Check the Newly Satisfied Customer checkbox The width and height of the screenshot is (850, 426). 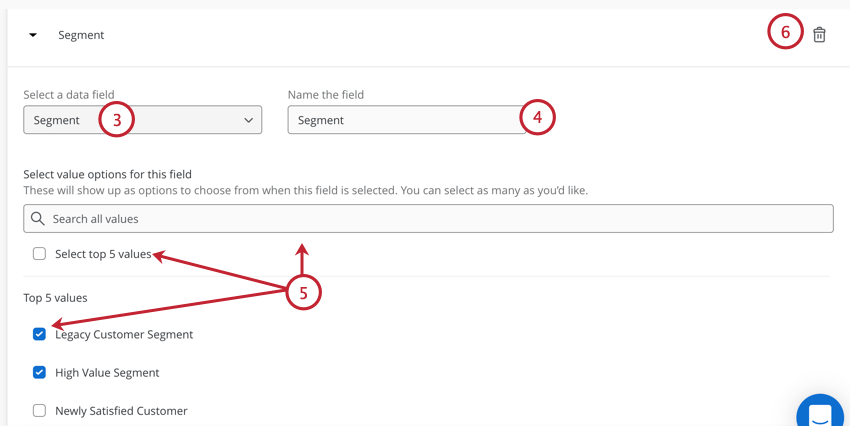click(x=39, y=411)
